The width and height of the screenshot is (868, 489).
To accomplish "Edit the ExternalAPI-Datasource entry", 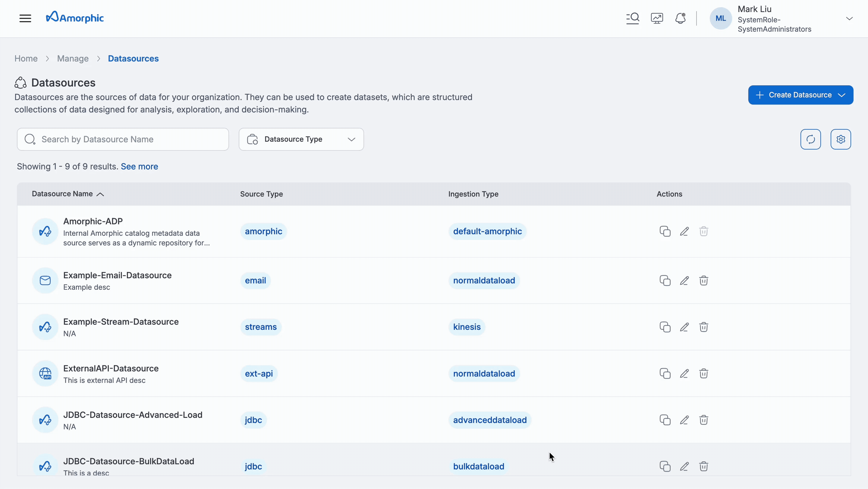I will [684, 374].
